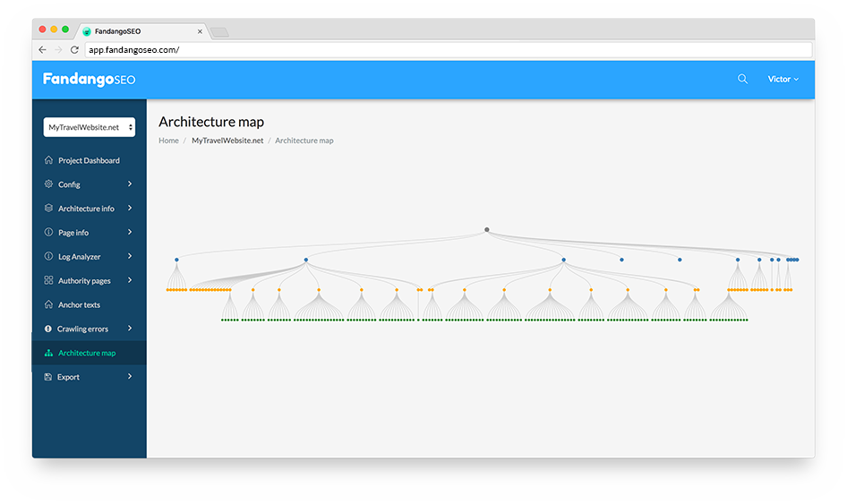The height and width of the screenshot is (504, 847).
Task: Click the Authority pages grid icon
Action: click(48, 280)
